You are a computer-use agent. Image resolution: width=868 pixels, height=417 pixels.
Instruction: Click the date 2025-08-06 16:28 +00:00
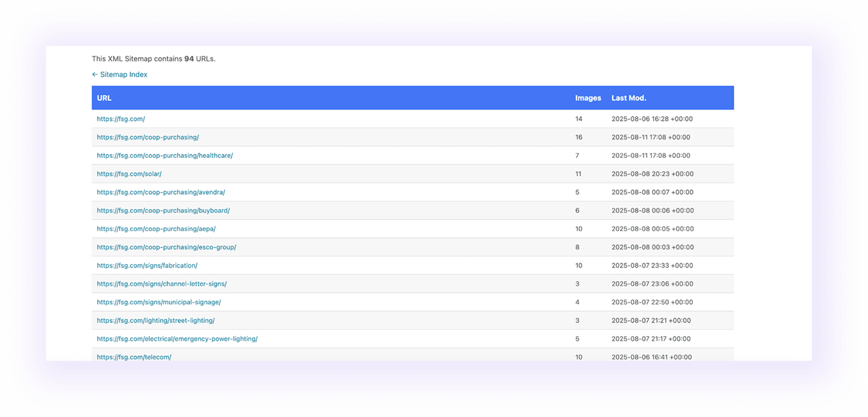(x=652, y=119)
